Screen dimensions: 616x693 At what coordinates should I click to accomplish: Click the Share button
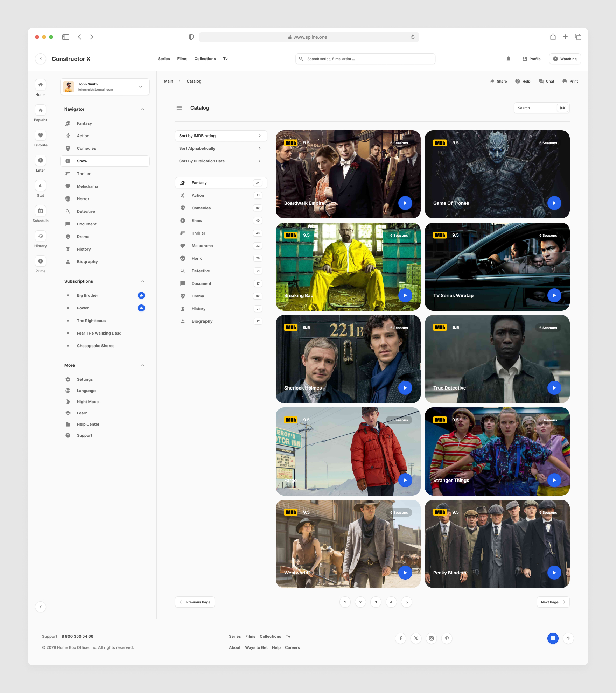coord(498,81)
